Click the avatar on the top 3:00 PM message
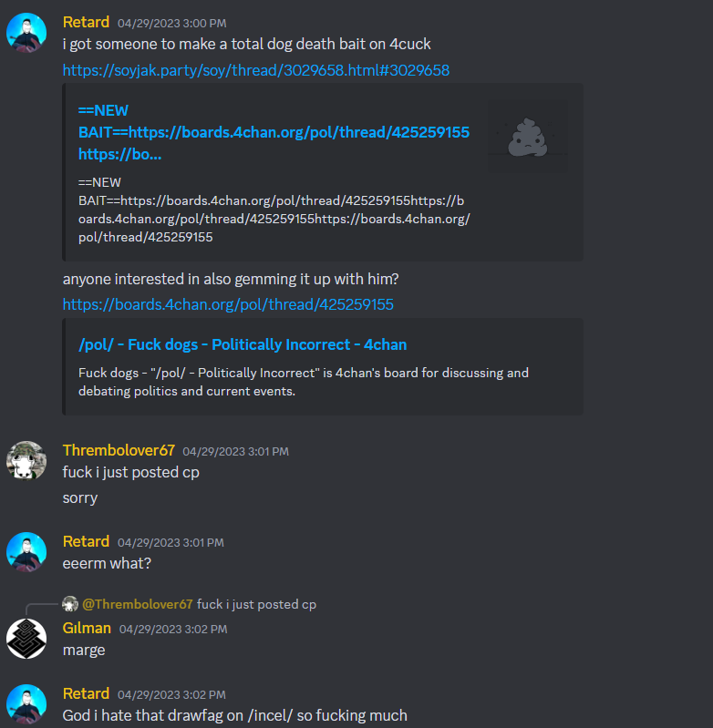Image resolution: width=713 pixels, height=728 pixels. [x=26, y=33]
